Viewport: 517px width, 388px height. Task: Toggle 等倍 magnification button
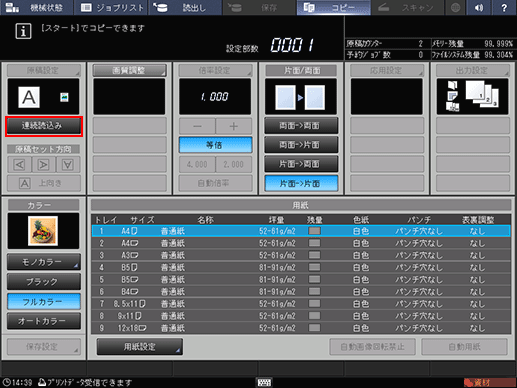point(215,145)
